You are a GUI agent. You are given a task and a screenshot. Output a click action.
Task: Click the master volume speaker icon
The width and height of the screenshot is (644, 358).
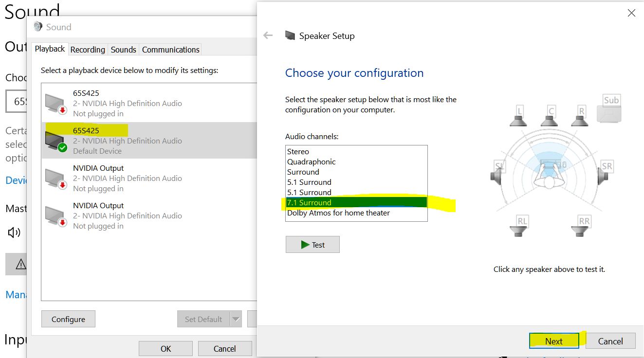[x=14, y=233]
